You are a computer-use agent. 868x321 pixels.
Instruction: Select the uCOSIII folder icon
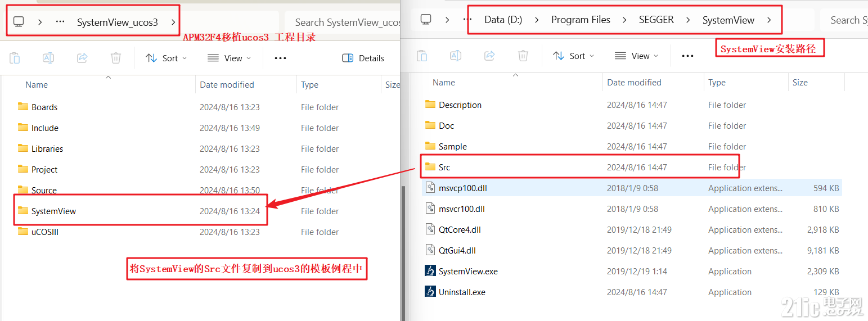pyautogui.click(x=23, y=231)
